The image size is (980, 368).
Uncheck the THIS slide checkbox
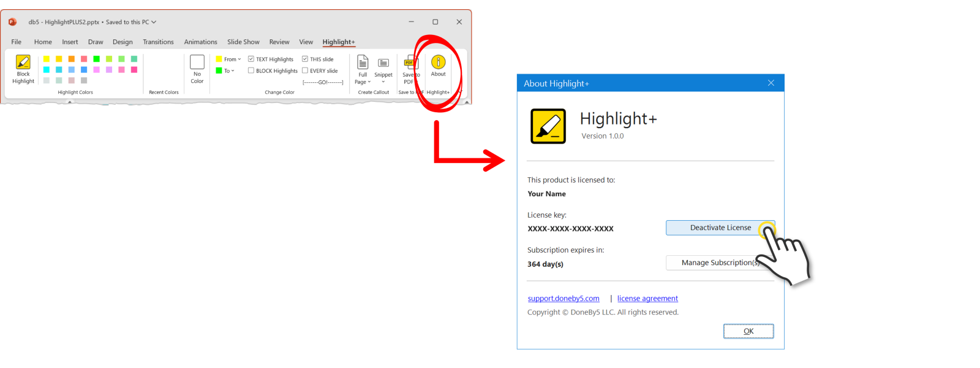pos(305,59)
